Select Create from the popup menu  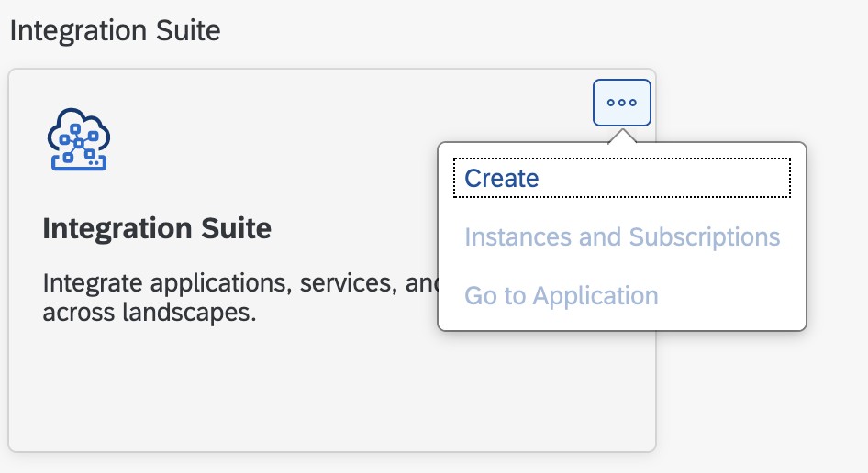click(x=622, y=178)
